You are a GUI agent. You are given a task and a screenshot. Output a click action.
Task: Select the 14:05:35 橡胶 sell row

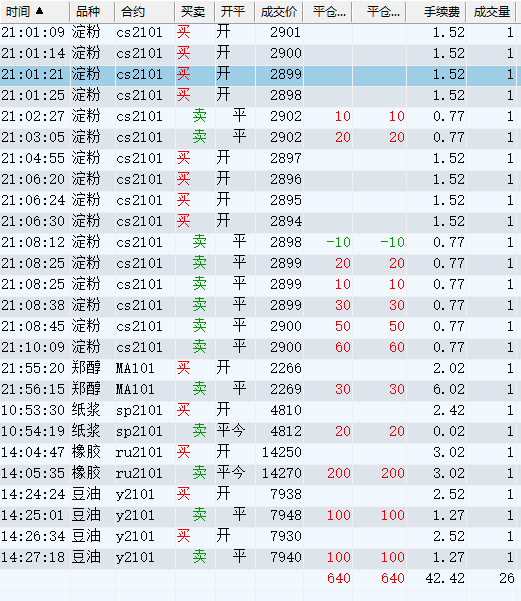coord(259,473)
